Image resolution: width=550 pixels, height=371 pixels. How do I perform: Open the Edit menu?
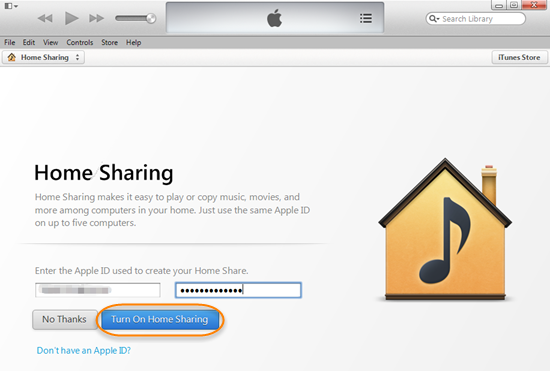29,42
